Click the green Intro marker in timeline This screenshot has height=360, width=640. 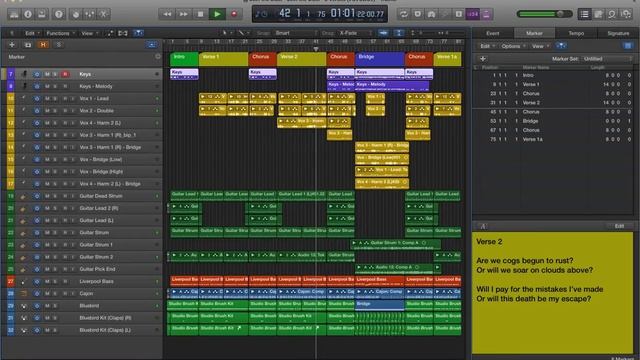[184, 59]
